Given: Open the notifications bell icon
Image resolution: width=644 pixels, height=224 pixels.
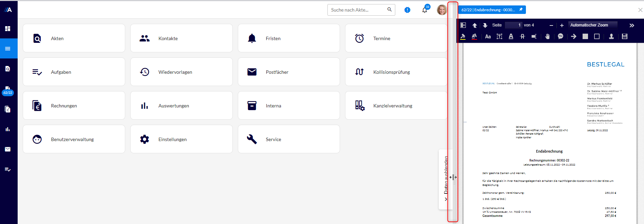Looking at the screenshot, I should 424,10.
